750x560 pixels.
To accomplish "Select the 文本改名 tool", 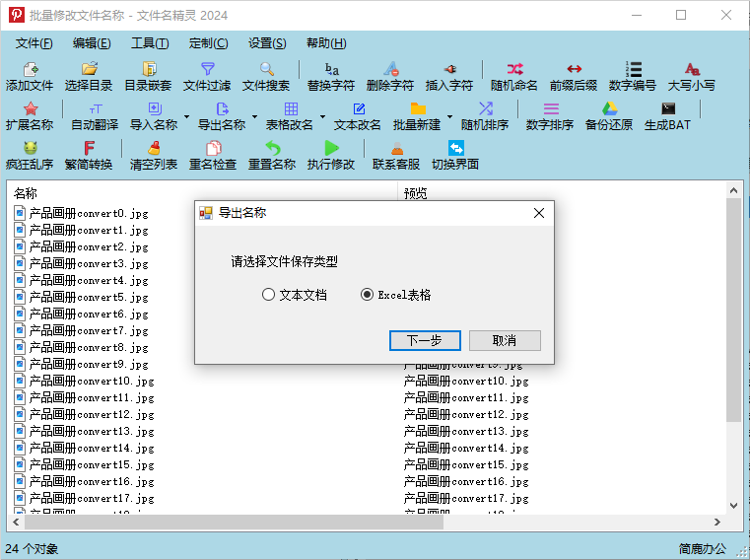I will pyautogui.click(x=358, y=116).
